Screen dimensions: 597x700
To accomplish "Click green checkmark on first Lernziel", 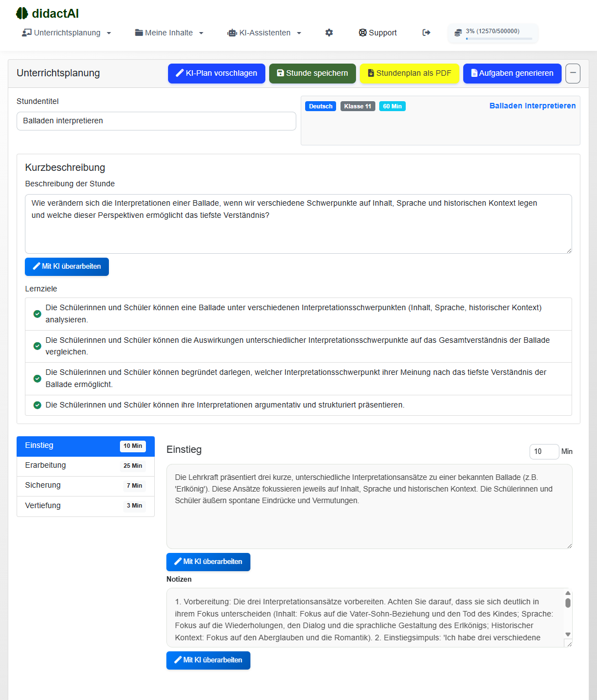I will (x=37, y=314).
